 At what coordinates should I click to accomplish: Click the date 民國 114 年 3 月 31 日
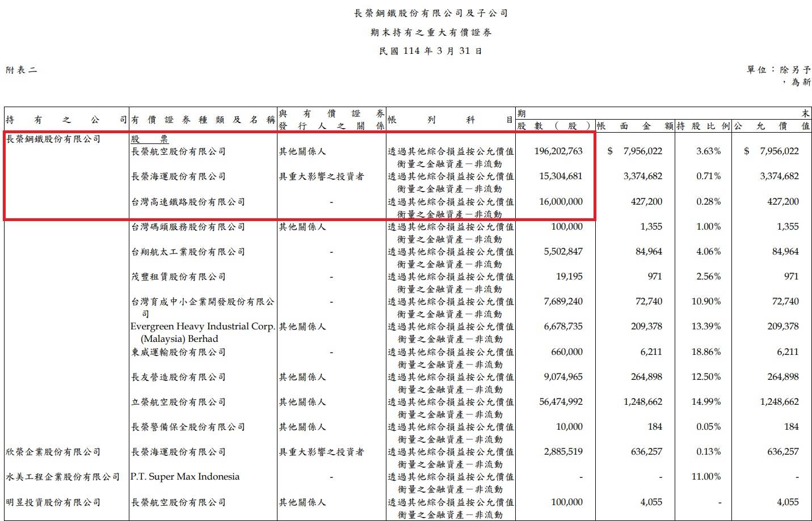[431, 51]
